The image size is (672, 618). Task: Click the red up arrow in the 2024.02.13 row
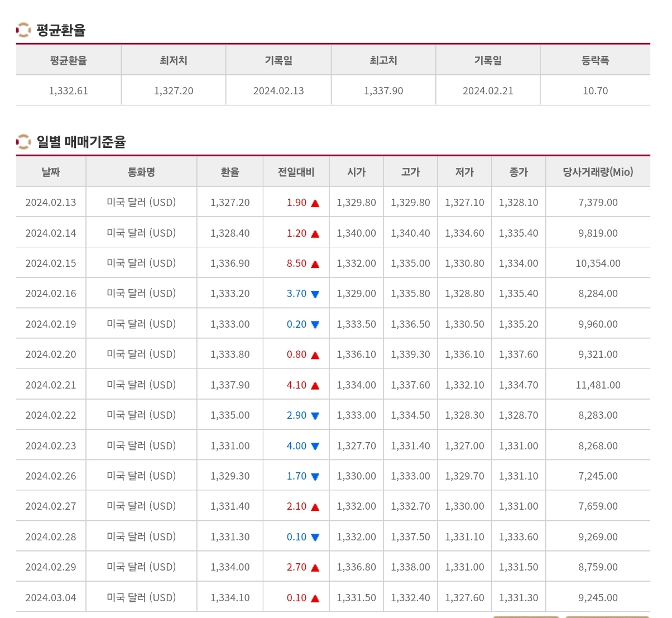point(315,203)
